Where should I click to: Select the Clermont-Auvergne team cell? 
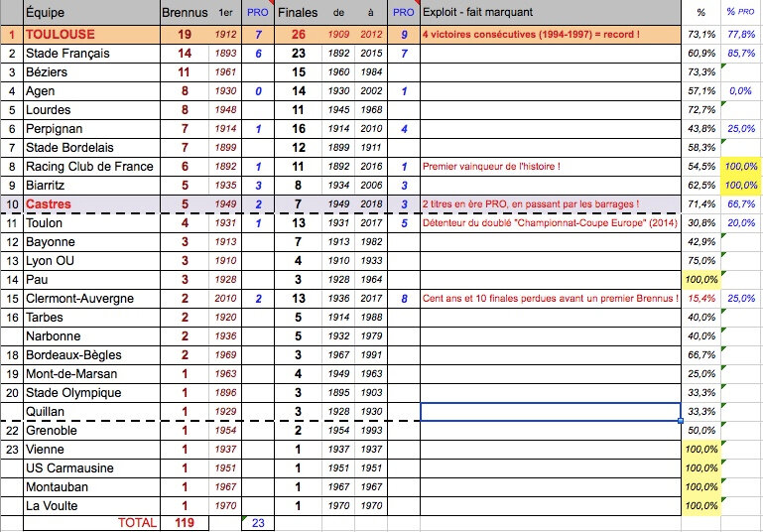(91, 299)
